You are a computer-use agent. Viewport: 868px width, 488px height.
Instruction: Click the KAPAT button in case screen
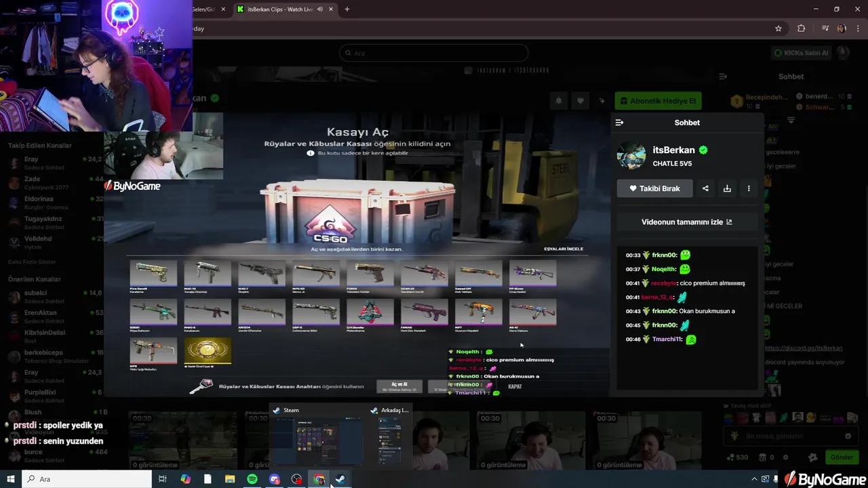(515, 386)
